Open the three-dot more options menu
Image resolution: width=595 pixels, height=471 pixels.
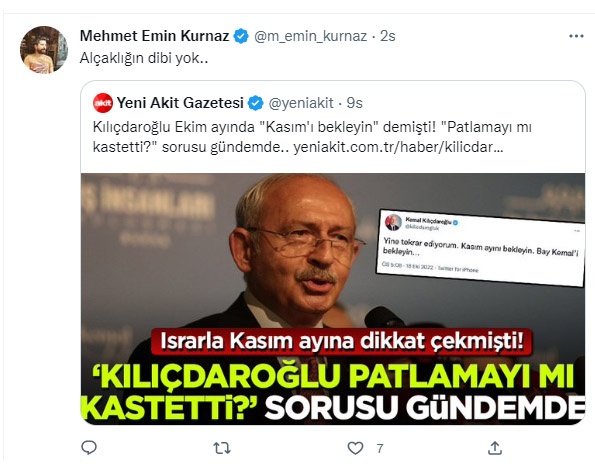[576, 36]
